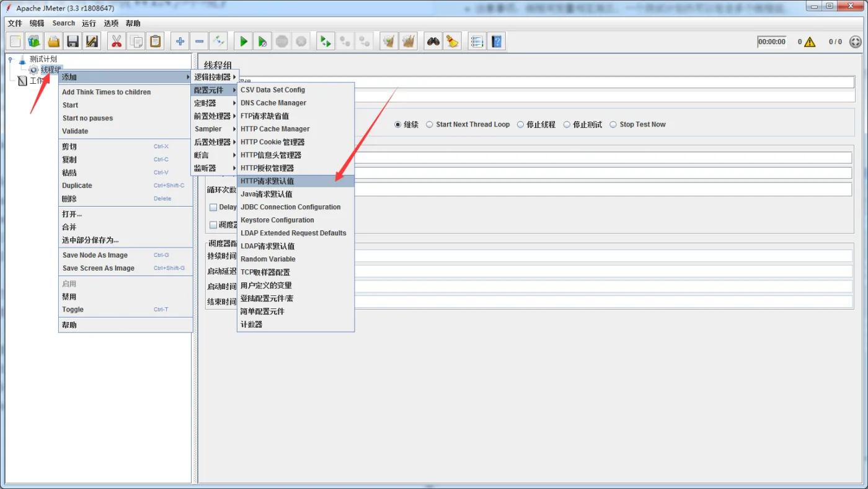Click the warning triangle error counter
This screenshot has height=489, width=868.
point(810,42)
